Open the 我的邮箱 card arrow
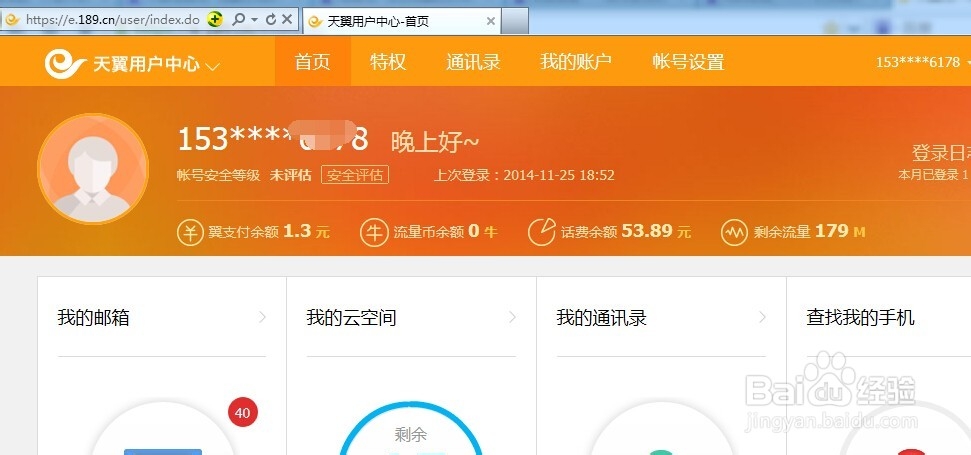This screenshot has height=455, width=971. coord(262,318)
